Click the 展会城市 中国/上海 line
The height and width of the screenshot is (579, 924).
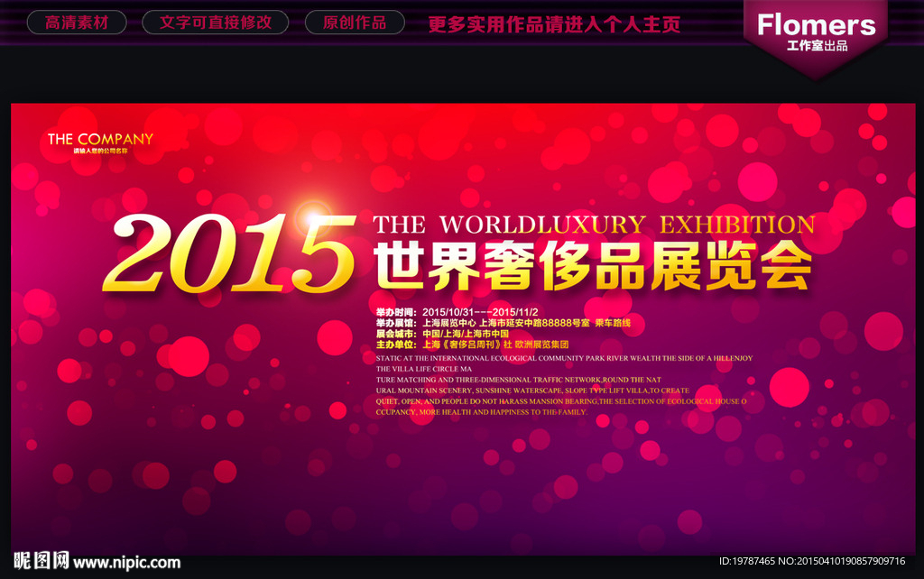(x=442, y=334)
